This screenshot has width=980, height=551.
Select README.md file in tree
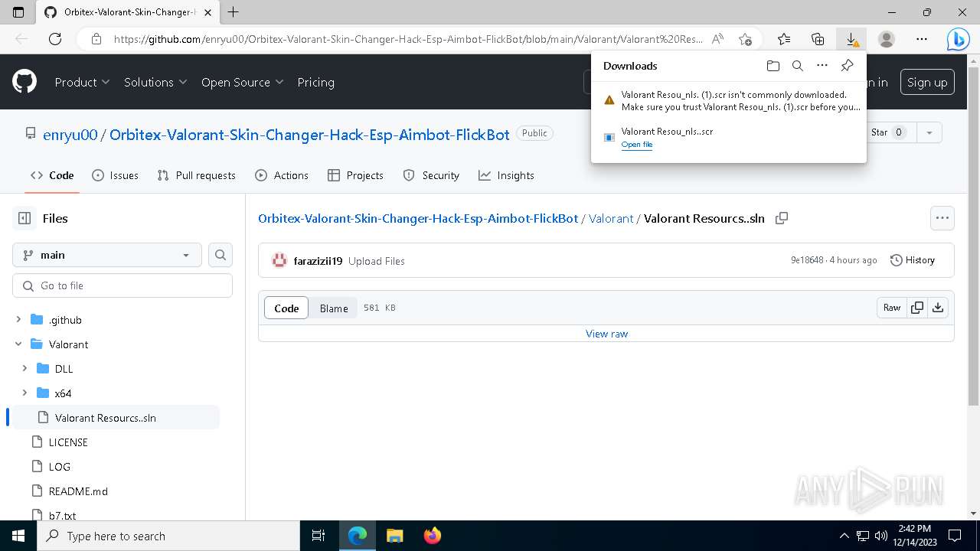tap(78, 491)
